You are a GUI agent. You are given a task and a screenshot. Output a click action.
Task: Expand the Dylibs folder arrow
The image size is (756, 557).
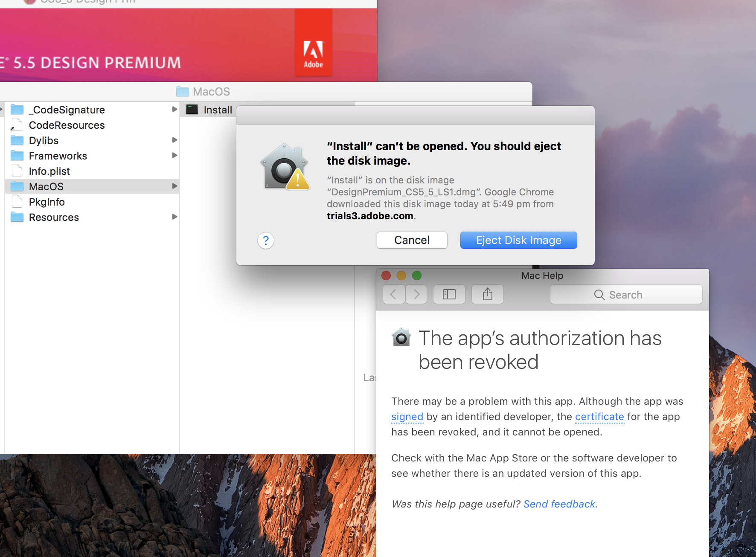[x=174, y=140]
